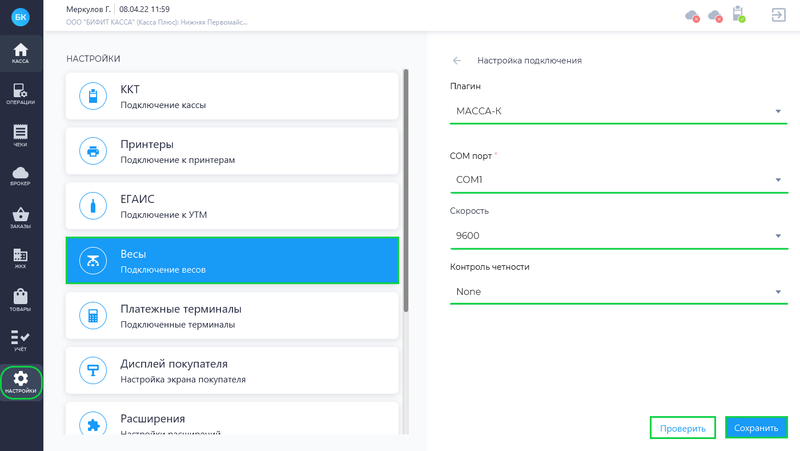Click the logout icon at top right
This screenshot has width=800, height=451.
(x=779, y=15)
